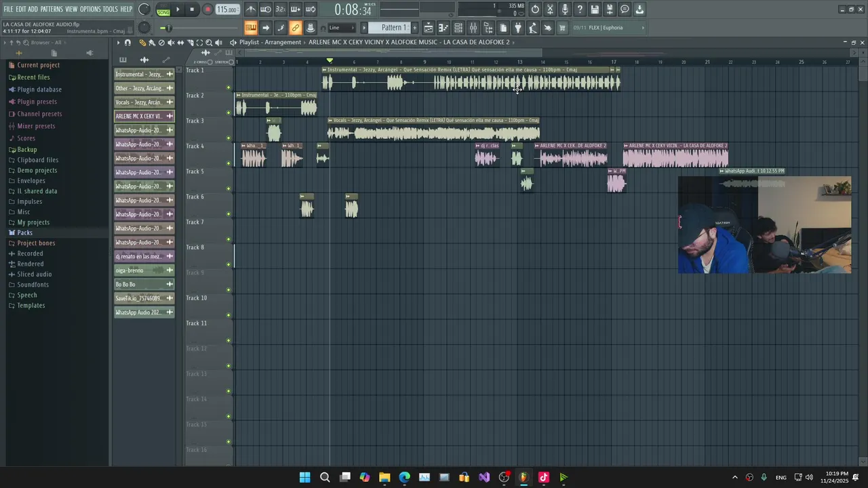The image size is (868, 488).
Task: Open the channel rack icon
Action: pos(458,28)
